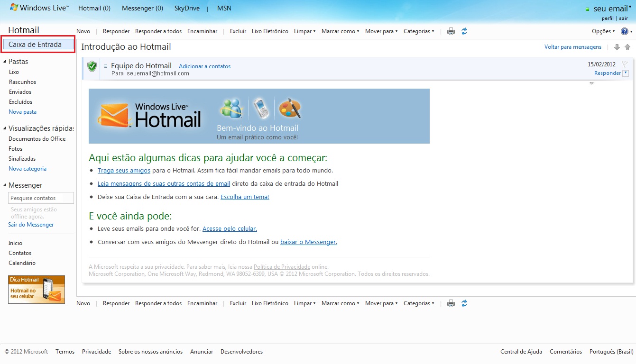Open the Enviados folder

click(x=20, y=92)
